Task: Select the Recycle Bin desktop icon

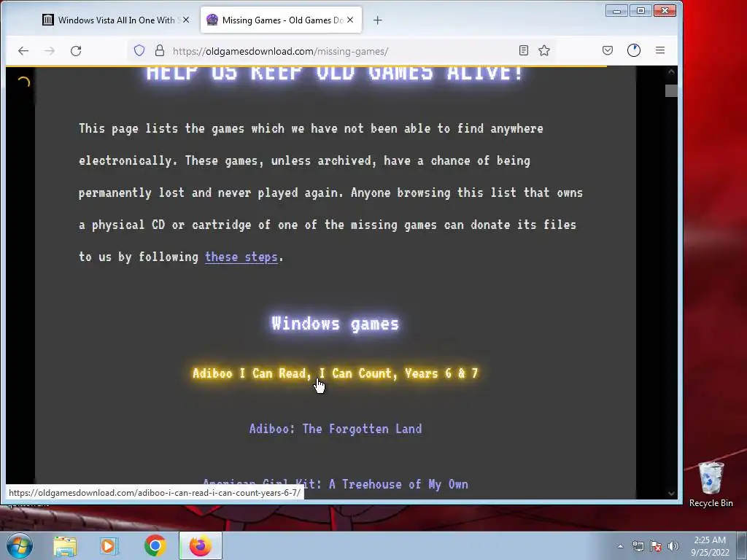Action: coord(711,484)
